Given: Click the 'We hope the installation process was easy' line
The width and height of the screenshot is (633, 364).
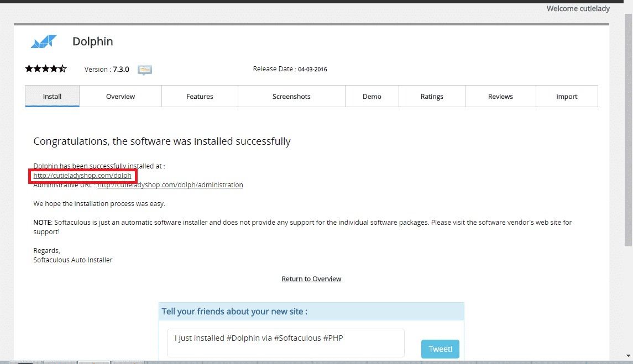Looking at the screenshot, I should pos(100,204).
